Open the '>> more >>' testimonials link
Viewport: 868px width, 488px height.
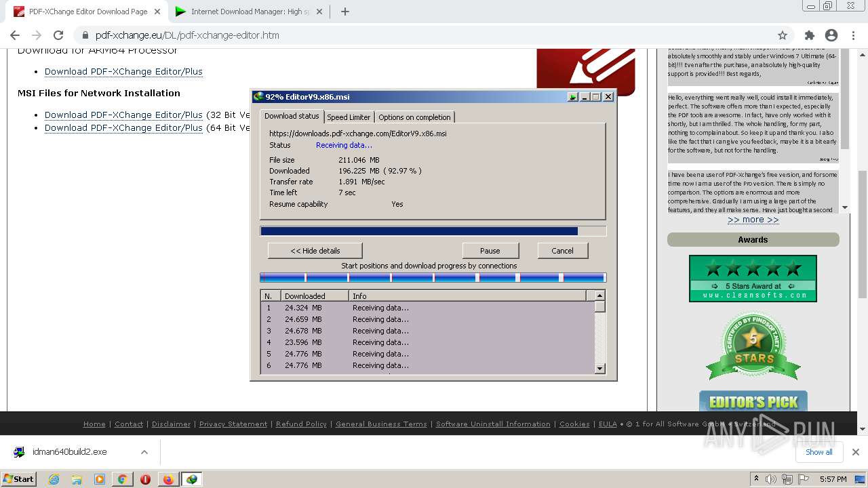753,220
